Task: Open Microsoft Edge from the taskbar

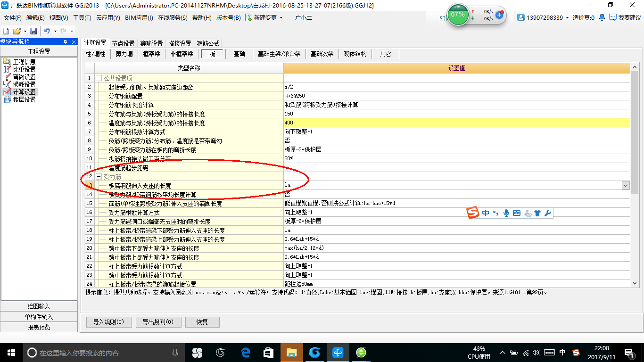Action: tap(246, 352)
